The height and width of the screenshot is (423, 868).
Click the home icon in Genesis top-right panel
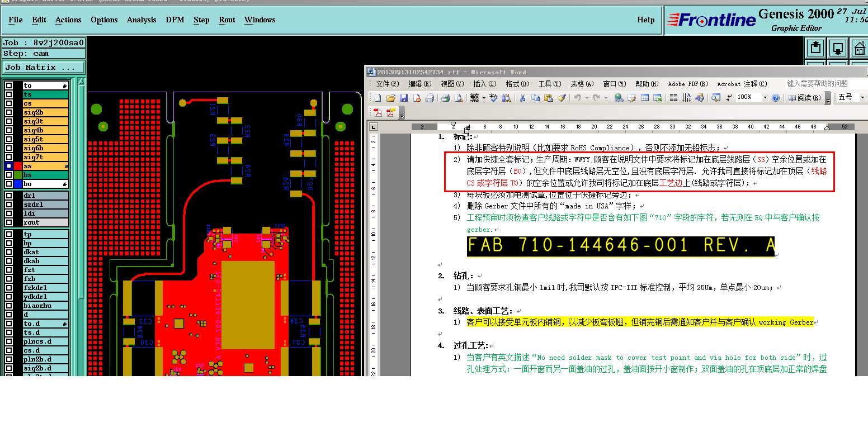[860, 48]
